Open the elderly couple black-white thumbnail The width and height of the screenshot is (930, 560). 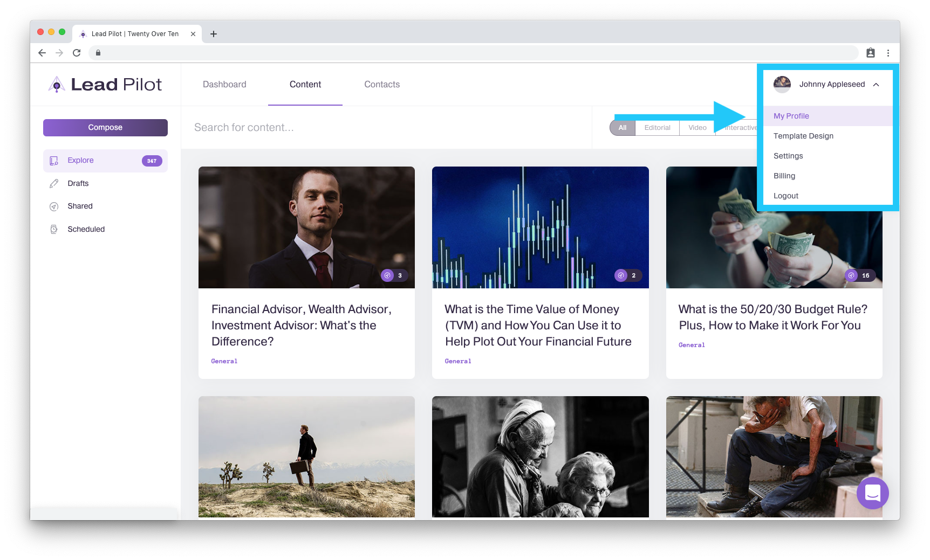coord(541,457)
